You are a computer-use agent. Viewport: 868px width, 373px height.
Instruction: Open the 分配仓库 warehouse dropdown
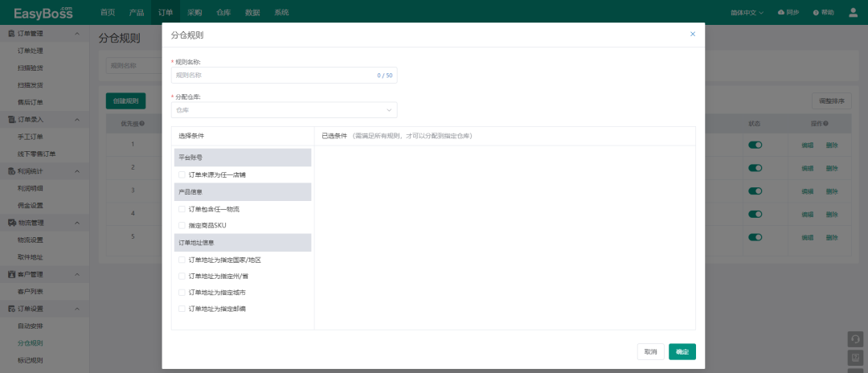pyautogui.click(x=284, y=109)
